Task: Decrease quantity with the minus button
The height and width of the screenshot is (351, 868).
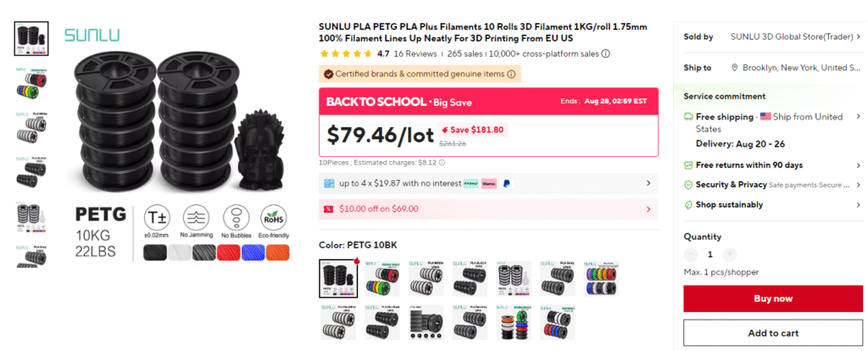Action: click(x=691, y=254)
